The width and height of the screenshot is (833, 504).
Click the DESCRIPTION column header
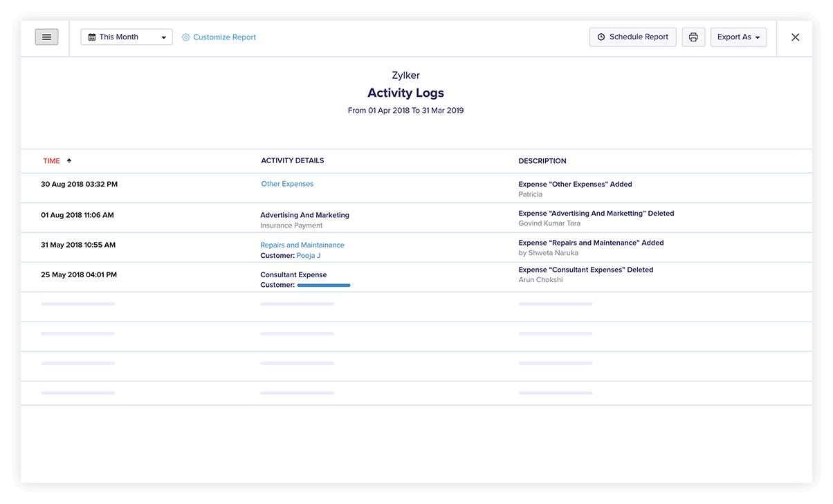tap(542, 161)
